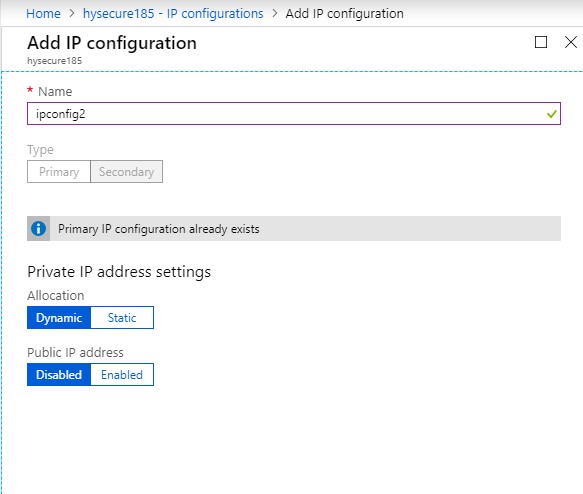Maximize the Add IP configuration blade
583x494 pixels.
click(x=541, y=42)
